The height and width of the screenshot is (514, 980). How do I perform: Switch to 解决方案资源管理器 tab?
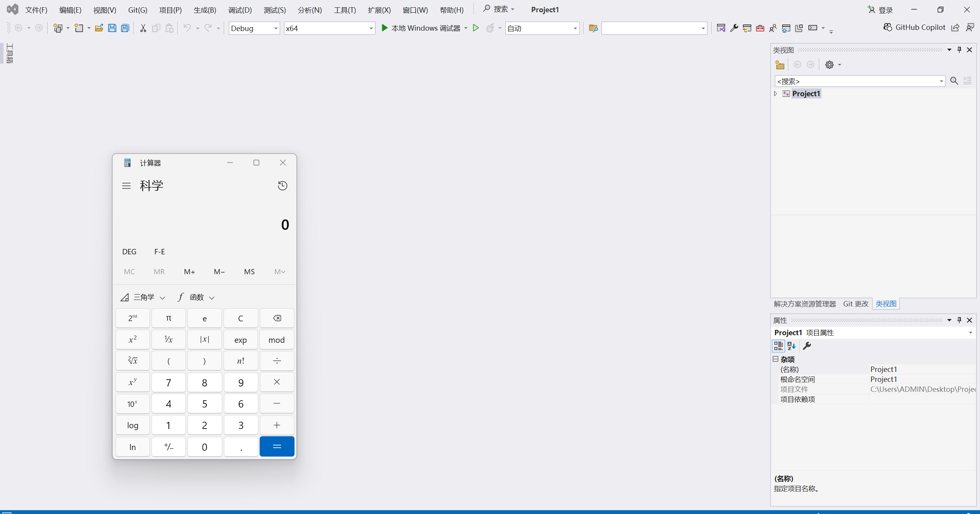pyautogui.click(x=805, y=304)
